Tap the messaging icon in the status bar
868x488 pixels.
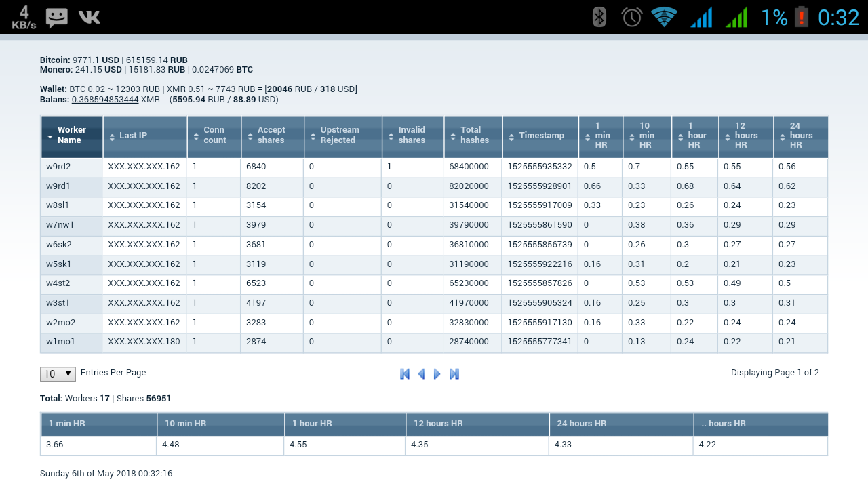coord(57,16)
